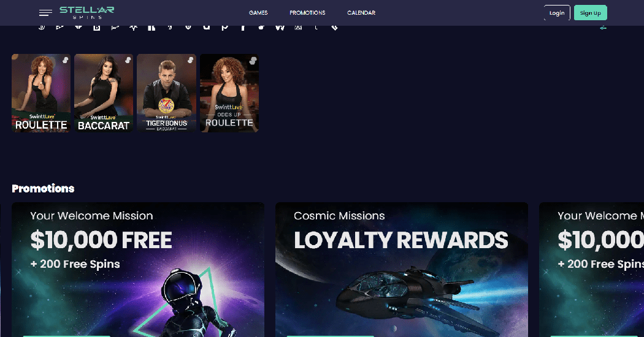Open the Loyalty Rewards Cosmic Missions banner
The width and height of the screenshot is (644, 337).
pyautogui.click(x=402, y=270)
